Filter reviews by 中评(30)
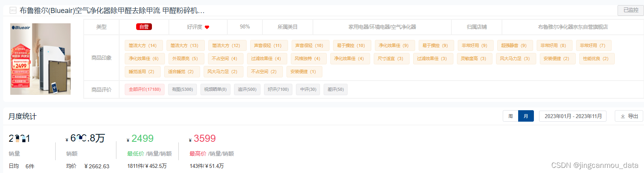Image resolution: width=644 pixels, height=173 pixels. tap(308, 89)
